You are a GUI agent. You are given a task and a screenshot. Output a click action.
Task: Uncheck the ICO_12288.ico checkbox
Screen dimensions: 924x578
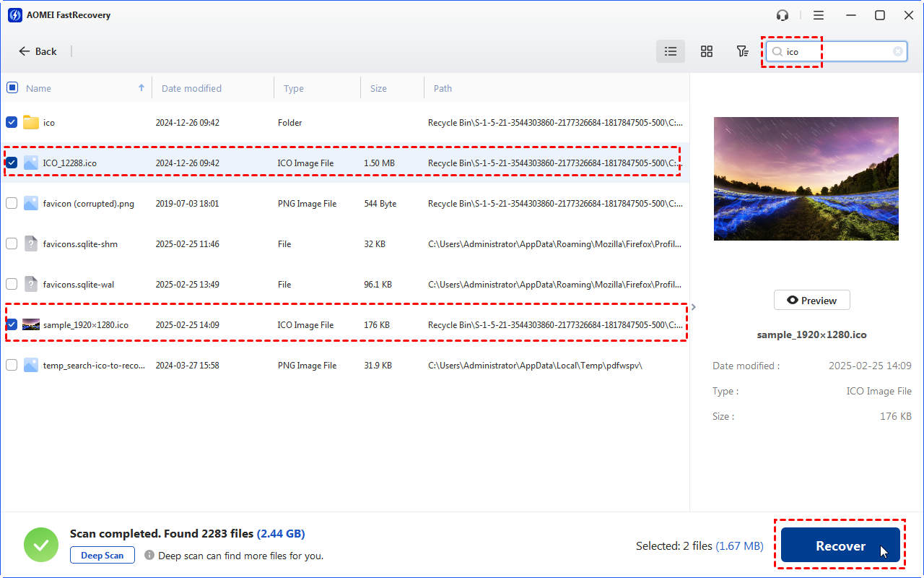(x=12, y=163)
